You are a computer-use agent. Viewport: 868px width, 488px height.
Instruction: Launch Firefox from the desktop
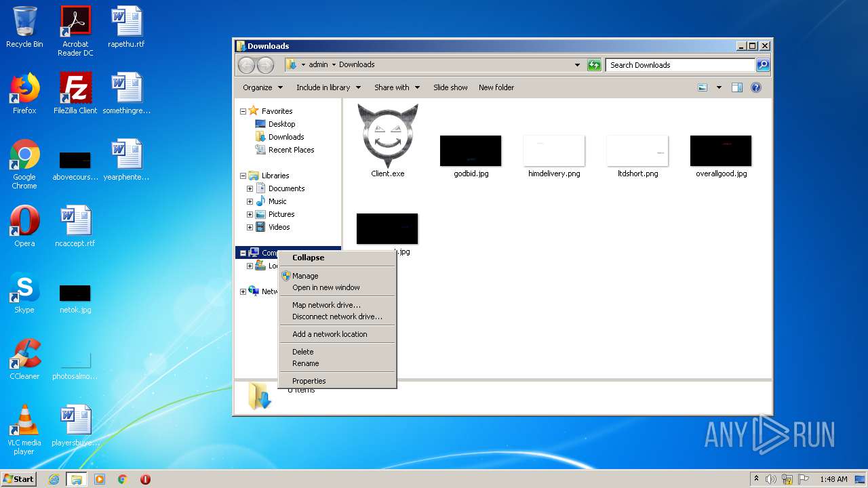click(24, 94)
